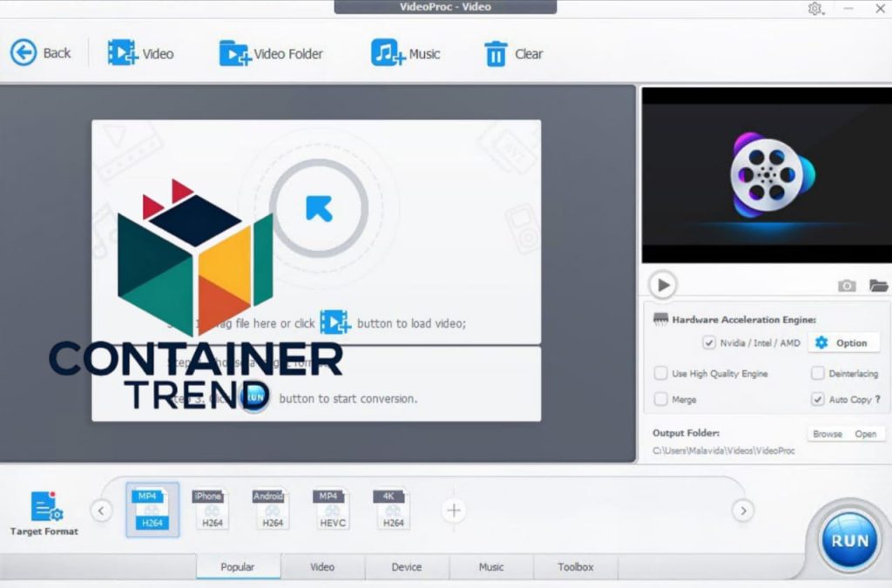Select the MP4 HEVC format preset
This screenshot has width=892, height=588.
tap(332, 510)
